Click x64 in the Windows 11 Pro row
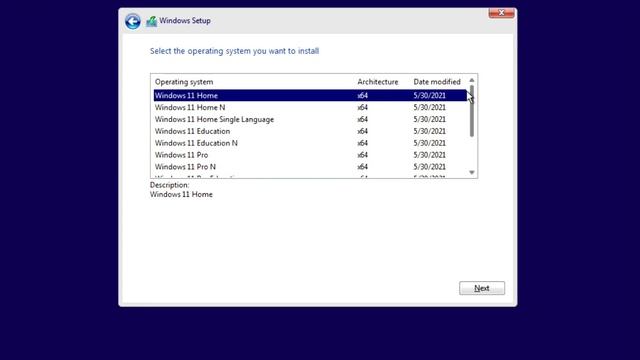Image resolution: width=640 pixels, height=360 pixels. pos(362,155)
